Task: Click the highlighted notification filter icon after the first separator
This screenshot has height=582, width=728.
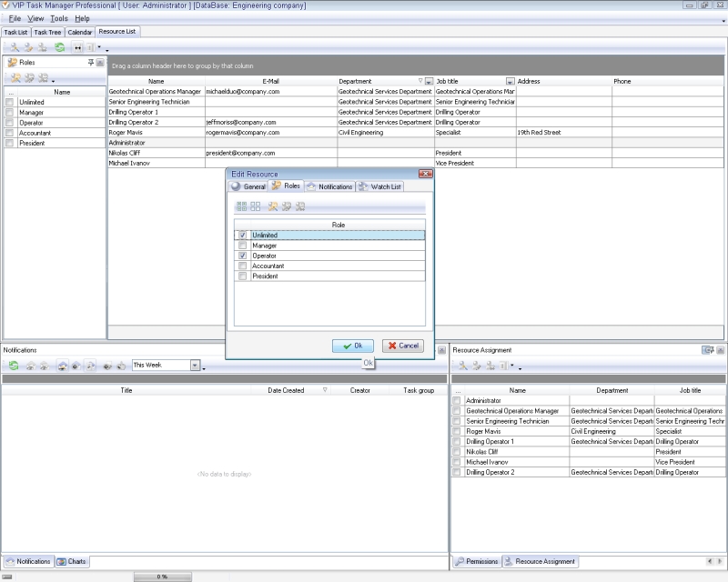Action: point(62,366)
